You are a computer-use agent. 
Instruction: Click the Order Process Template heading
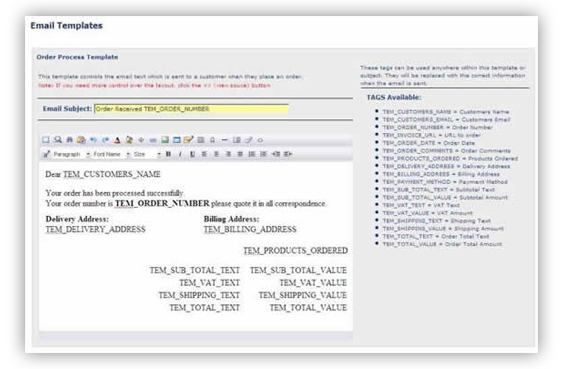coord(77,57)
